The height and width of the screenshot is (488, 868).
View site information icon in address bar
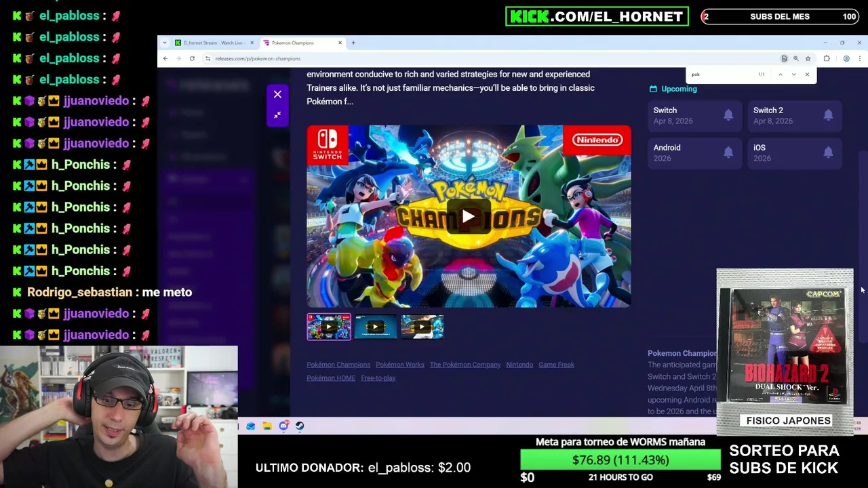click(208, 58)
